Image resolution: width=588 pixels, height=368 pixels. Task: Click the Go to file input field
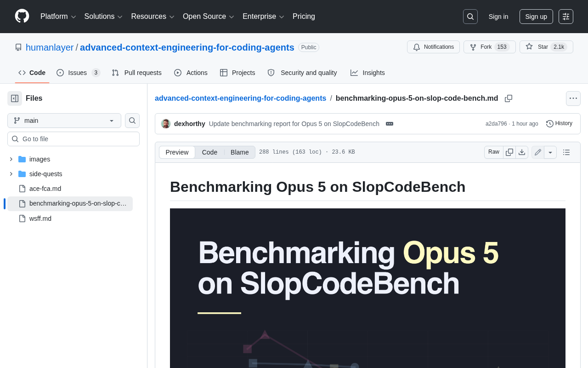73,139
